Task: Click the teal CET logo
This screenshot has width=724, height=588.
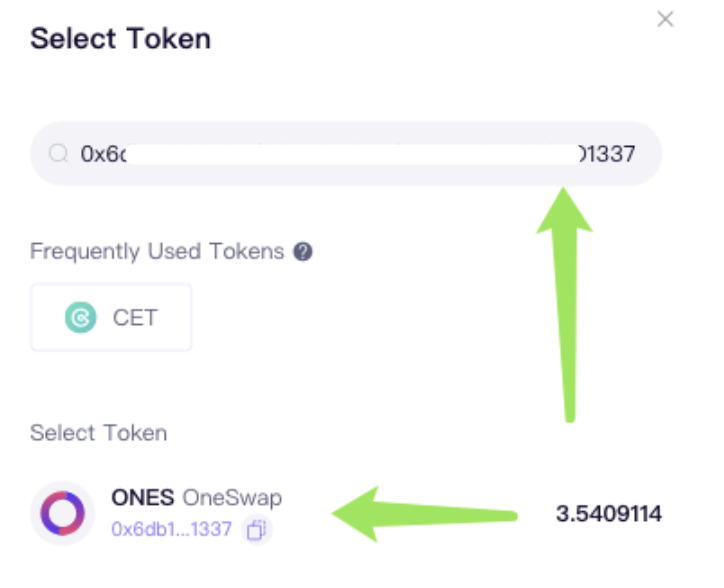Action: coord(81,317)
